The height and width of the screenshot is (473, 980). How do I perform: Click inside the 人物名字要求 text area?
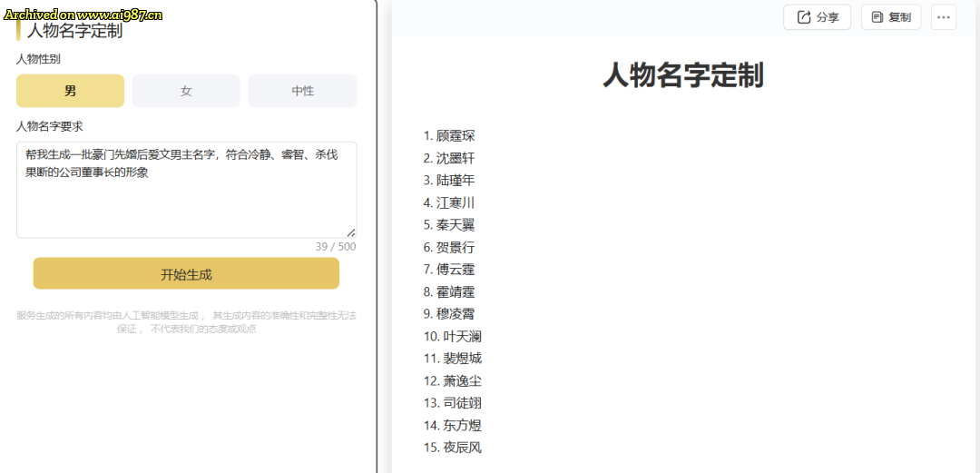(186, 190)
